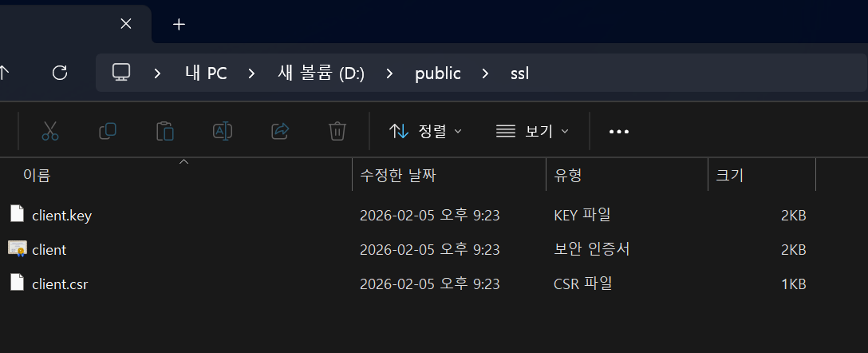This screenshot has height=353, width=868.
Task: Navigate to 새 볼륨 (D:) breadcrumb
Action: coord(321,73)
